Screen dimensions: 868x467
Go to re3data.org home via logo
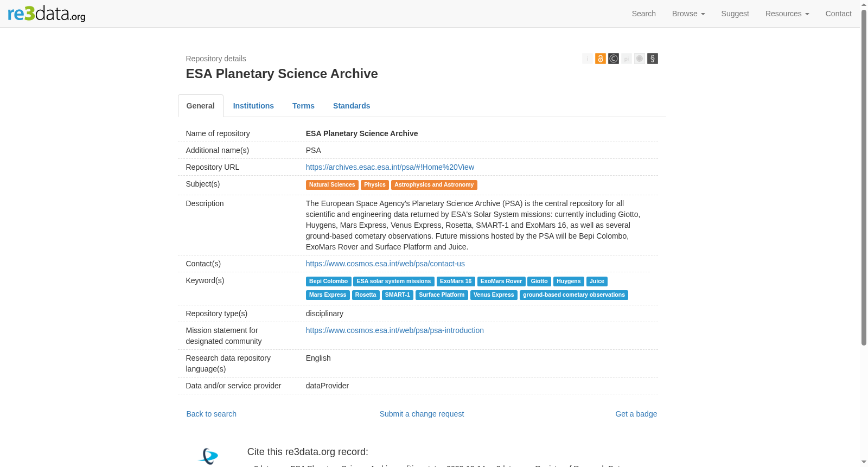coord(47,14)
